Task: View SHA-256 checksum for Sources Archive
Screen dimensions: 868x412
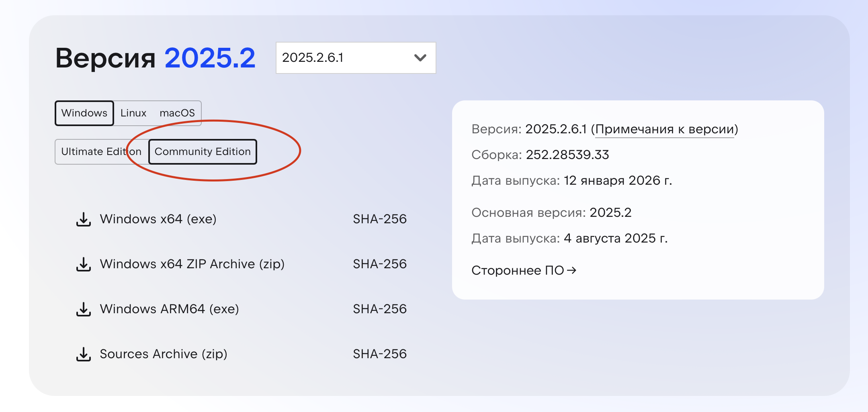Action: [380, 354]
